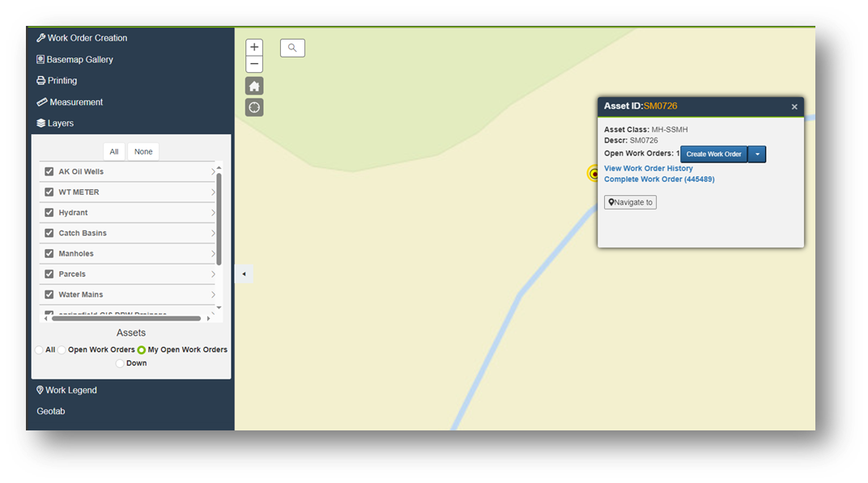Zoom out of the map
This screenshot has width=868, height=483.
click(254, 64)
